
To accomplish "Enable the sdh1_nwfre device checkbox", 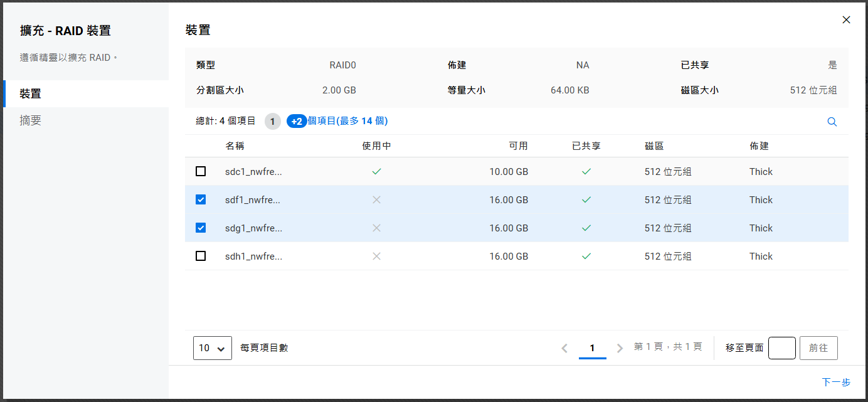I will (x=201, y=256).
